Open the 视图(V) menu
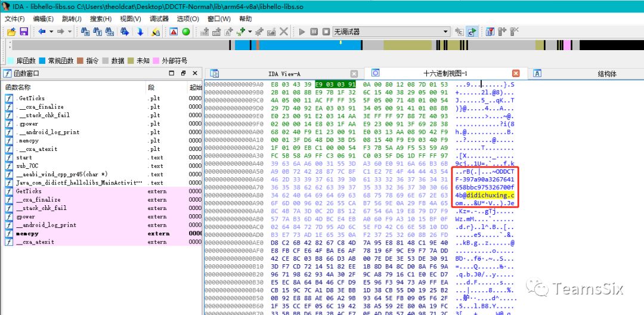Screen dimensions: 644x315 (131, 19)
